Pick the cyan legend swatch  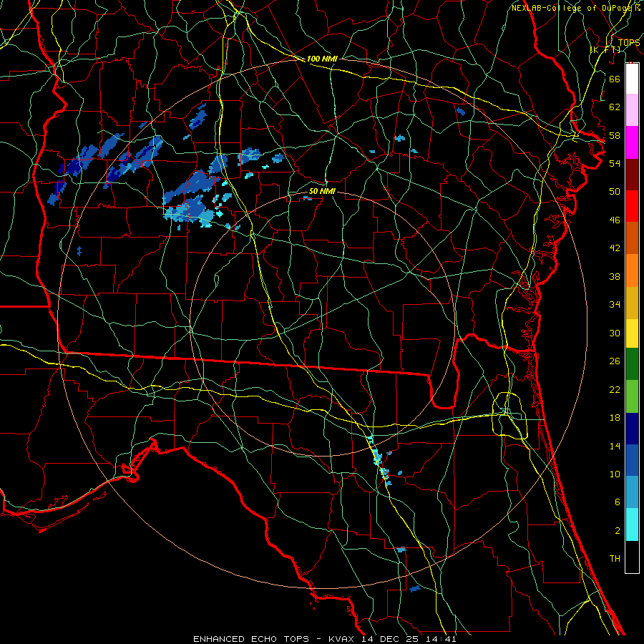click(x=632, y=525)
